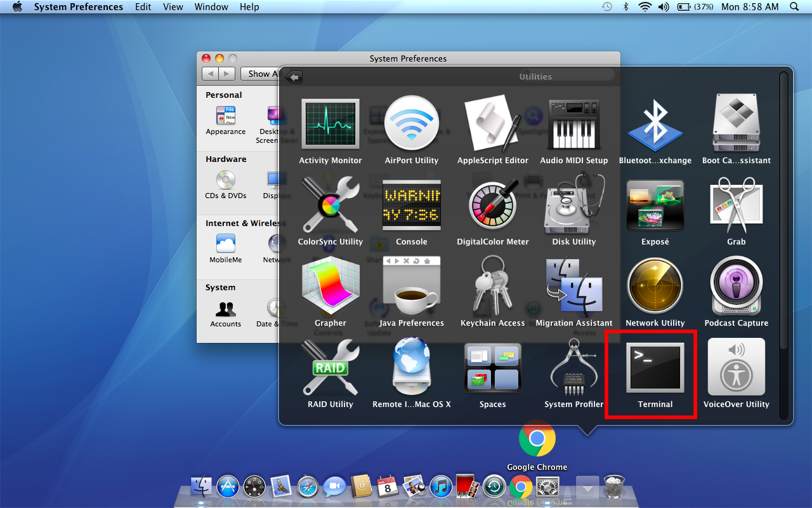Click Show All in System Preferences

pos(261,74)
